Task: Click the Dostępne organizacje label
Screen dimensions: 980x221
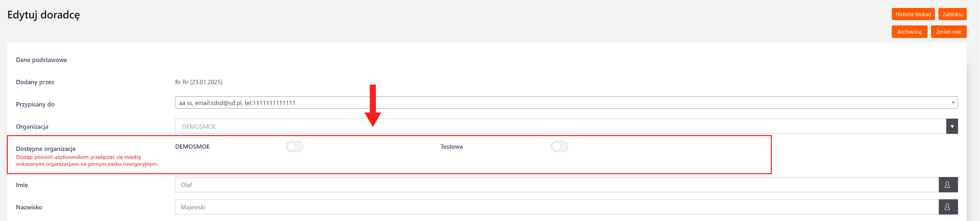Action: (x=46, y=149)
